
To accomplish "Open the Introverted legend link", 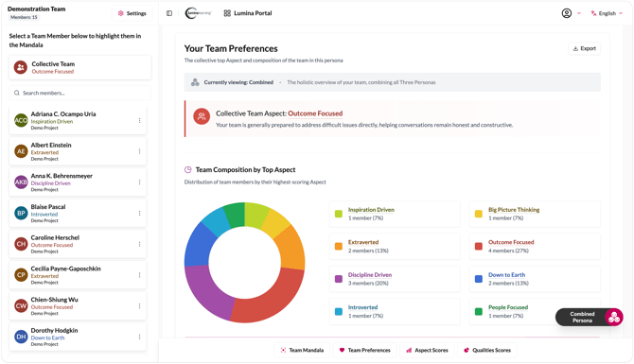I will tap(362, 307).
